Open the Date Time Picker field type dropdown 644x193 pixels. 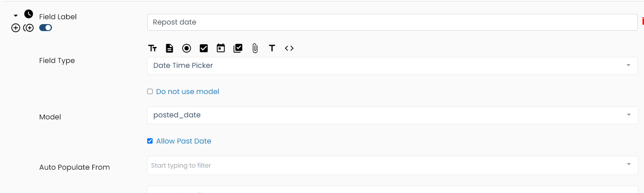[392, 66]
